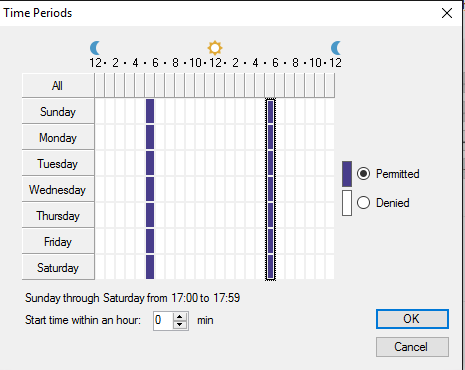Close the Time Periods dialog
465x370 pixels.
point(447,13)
